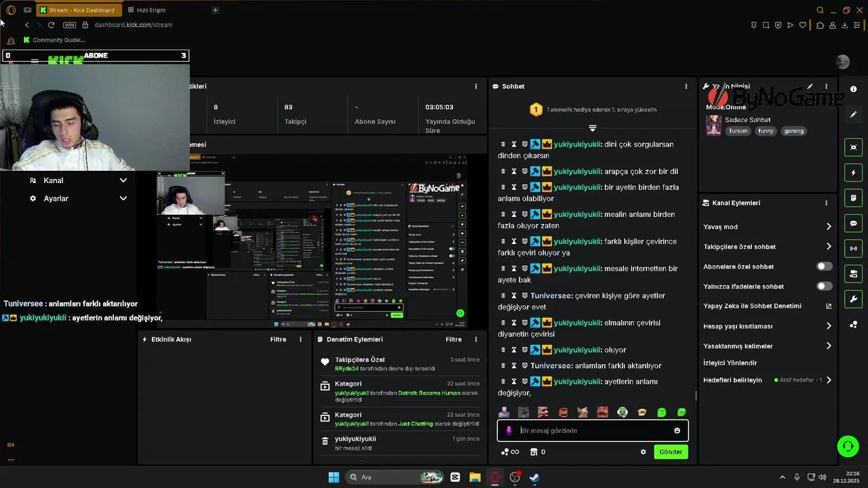Open stream info three-dot menu

(826, 86)
